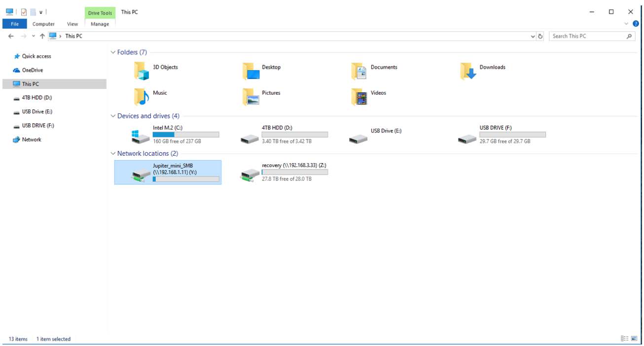Switch to large icons view in status bar
Image resolution: width=644 pixels, height=346 pixels.
coord(634,339)
